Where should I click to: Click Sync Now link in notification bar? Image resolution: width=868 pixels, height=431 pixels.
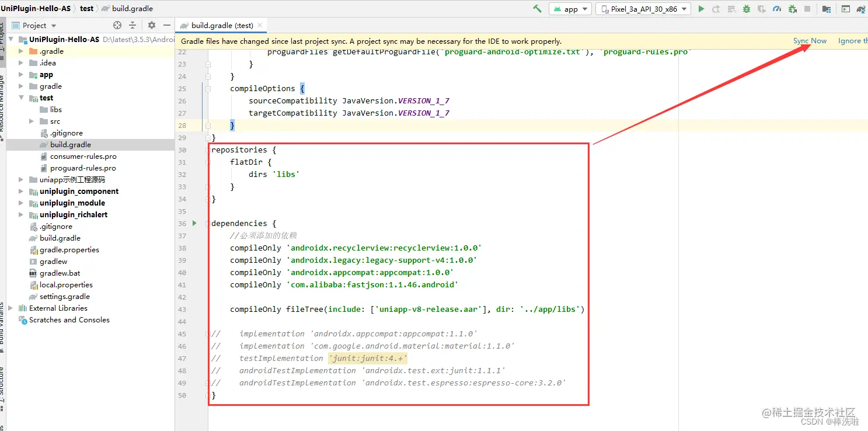810,41
